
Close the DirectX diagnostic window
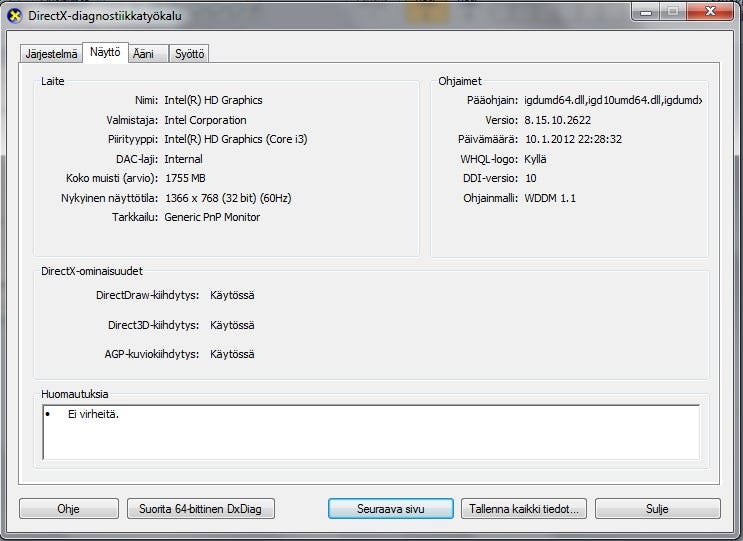tap(710, 11)
